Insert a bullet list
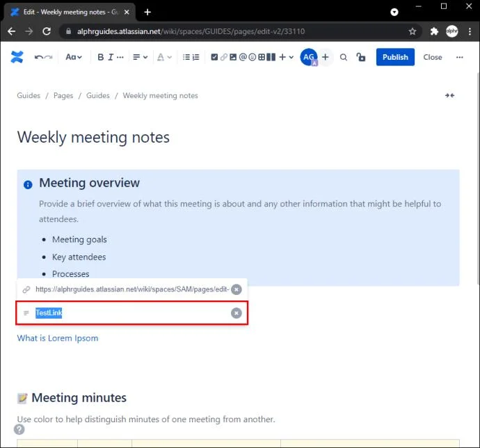This screenshot has height=448, width=480. point(186,57)
